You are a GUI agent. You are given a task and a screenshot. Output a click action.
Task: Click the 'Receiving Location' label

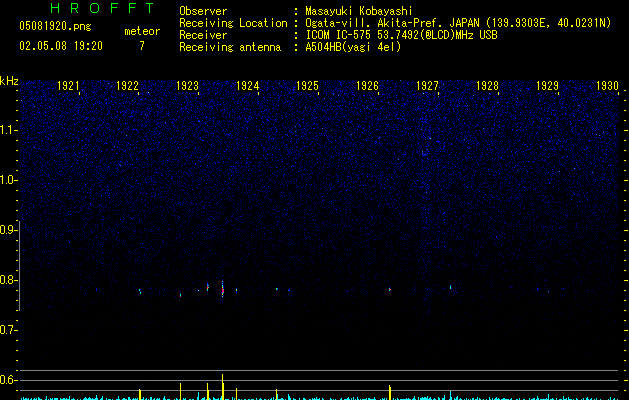tap(233, 23)
